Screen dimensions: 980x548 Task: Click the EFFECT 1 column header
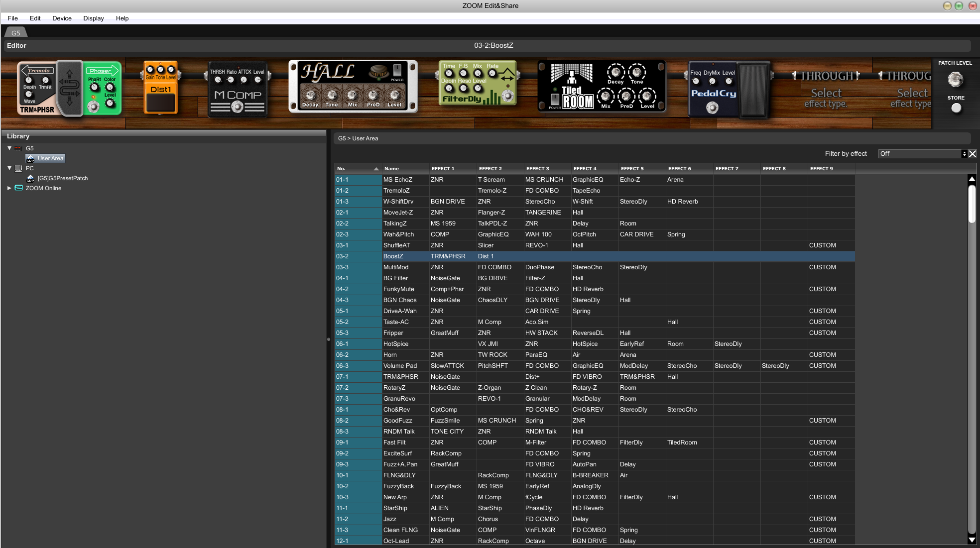[453, 169]
